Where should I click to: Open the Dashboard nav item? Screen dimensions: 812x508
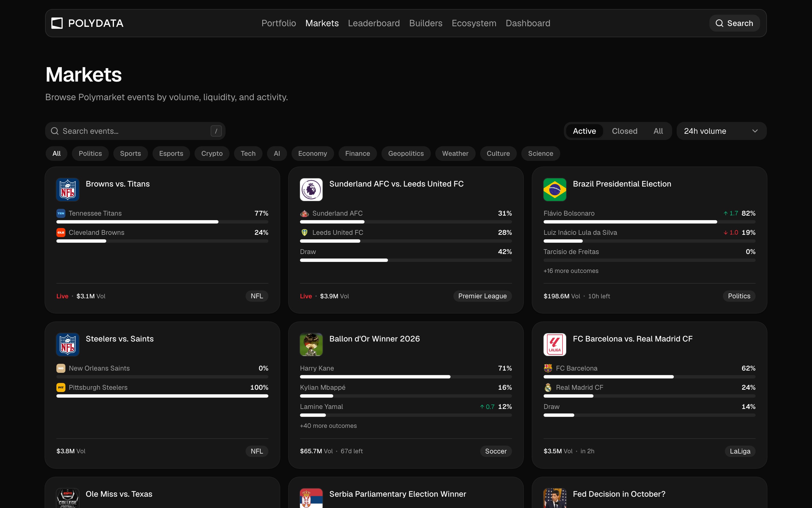[528, 23]
